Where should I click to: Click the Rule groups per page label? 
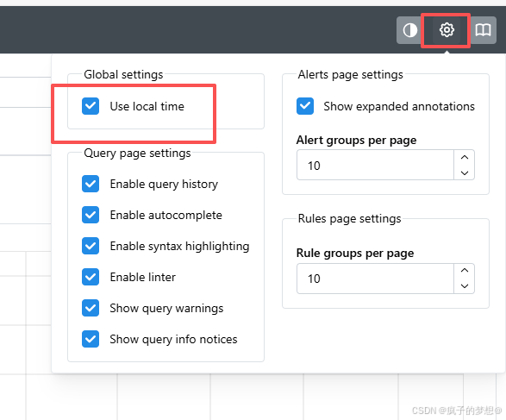click(355, 254)
